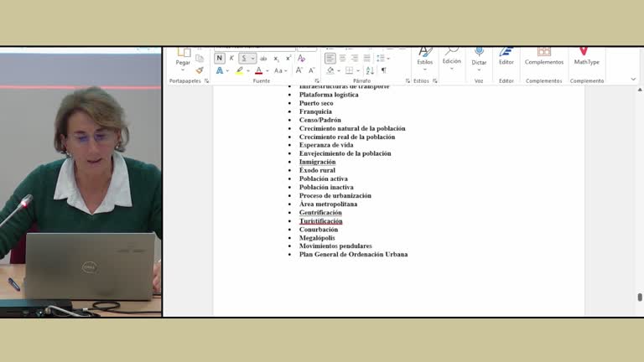Toggle bold formatting (N)

220,59
